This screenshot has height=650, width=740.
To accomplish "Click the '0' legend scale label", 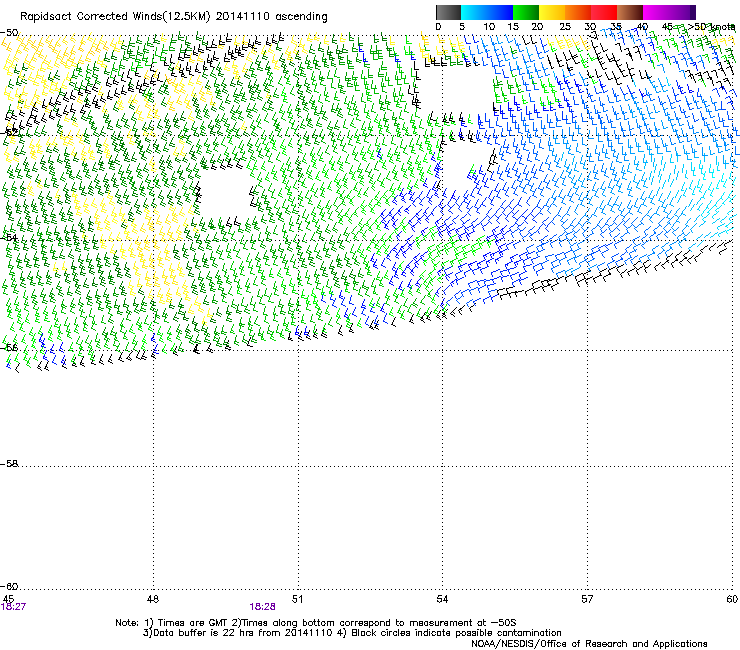I will point(438,27).
